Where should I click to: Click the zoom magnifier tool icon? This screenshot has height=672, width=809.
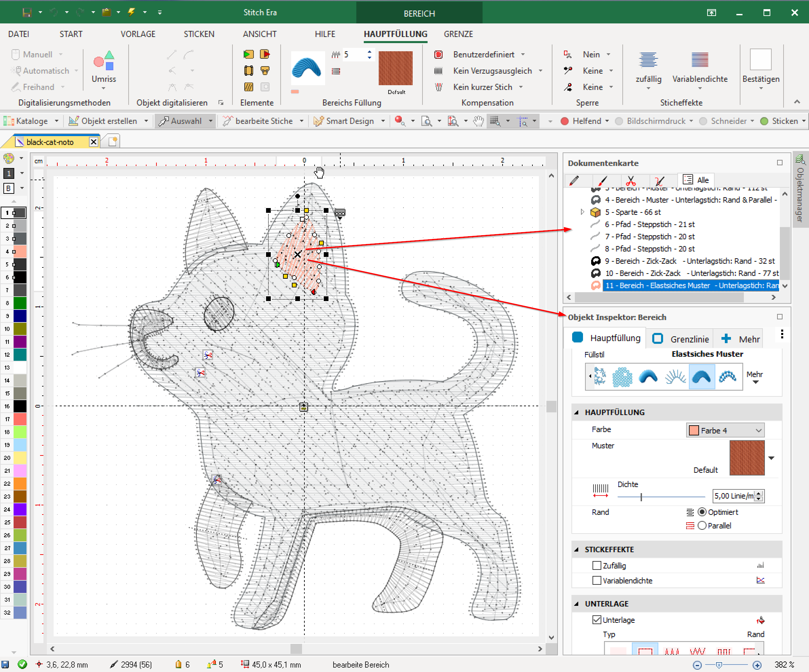(426, 121)
